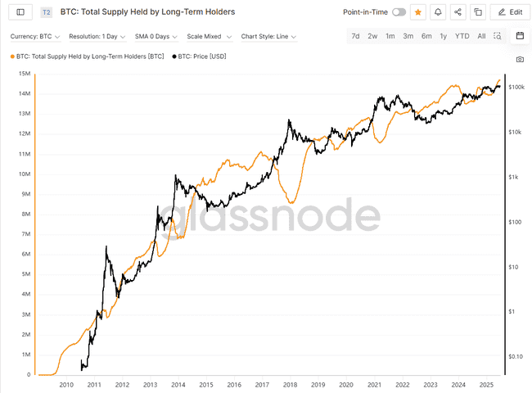Click the copy chart icon
The image size is (532, 393).
point(477,12)
